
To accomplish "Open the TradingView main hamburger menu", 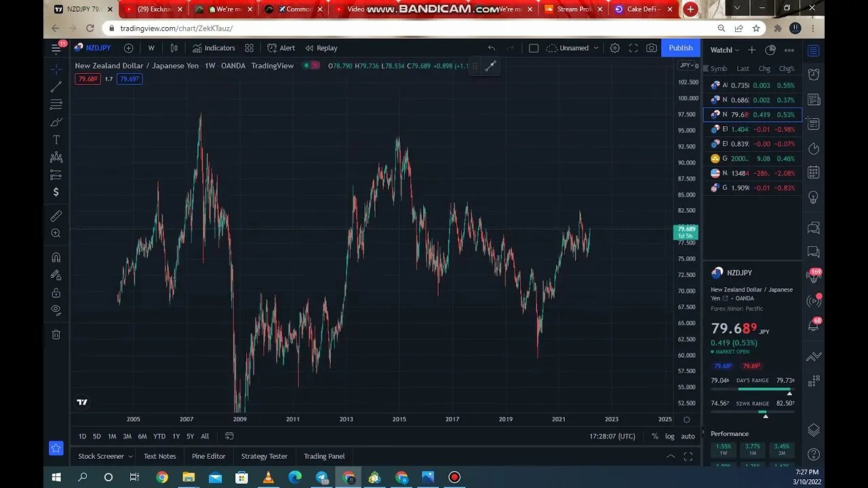I will pos(56,48).
